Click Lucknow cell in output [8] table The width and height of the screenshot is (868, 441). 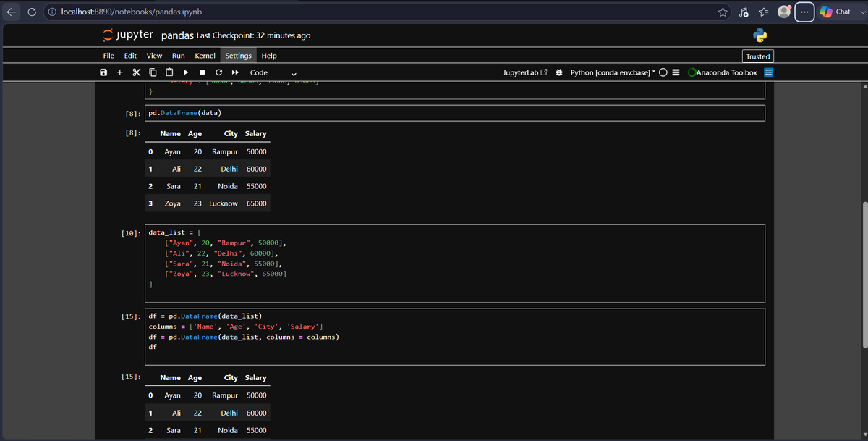[x=224, y=203]
